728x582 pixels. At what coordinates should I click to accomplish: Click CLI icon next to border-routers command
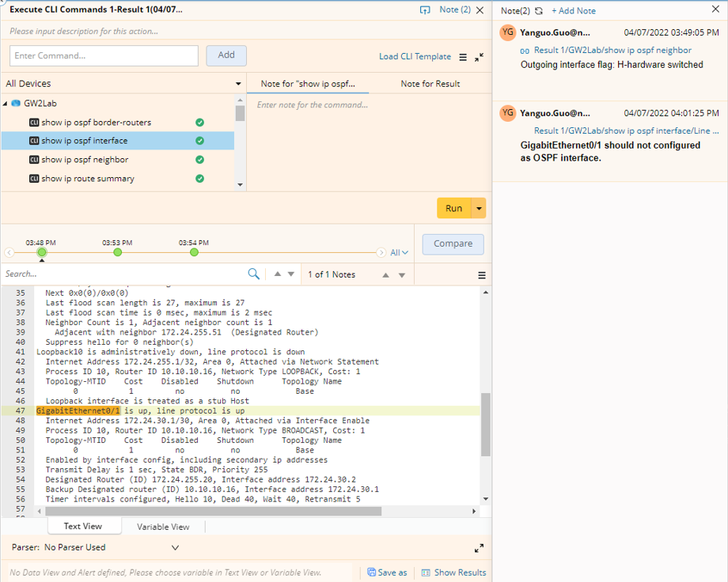[34, 123]
